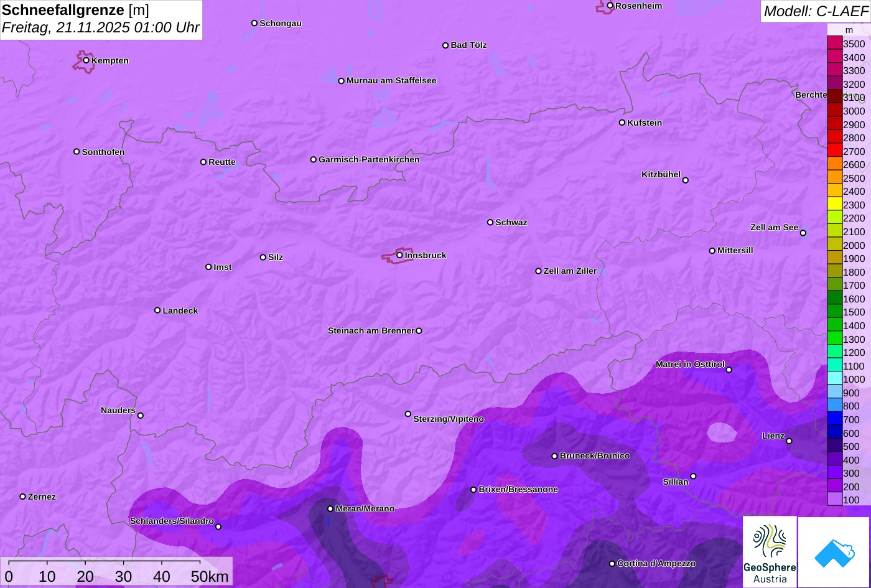Click the GeoSphere Austria logo

point(770,552)
